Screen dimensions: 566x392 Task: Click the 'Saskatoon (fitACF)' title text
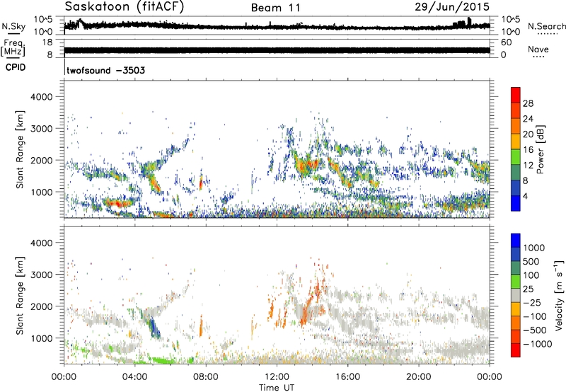[x=125, y=7]
